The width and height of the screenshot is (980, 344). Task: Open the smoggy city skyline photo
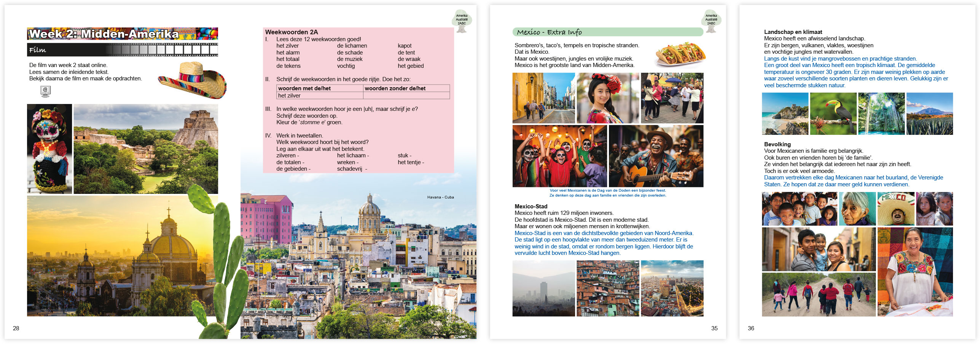click(x=543, y=288)
